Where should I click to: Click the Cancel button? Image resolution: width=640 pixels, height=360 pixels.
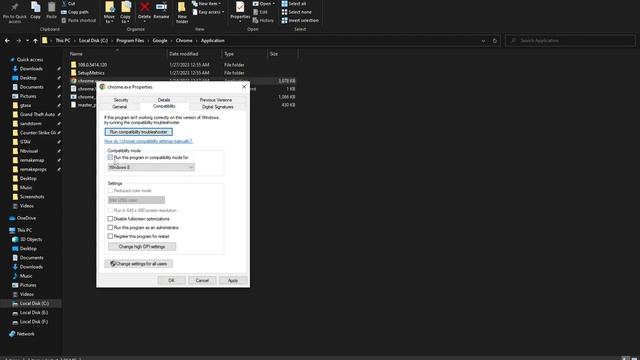pos(202,280)
